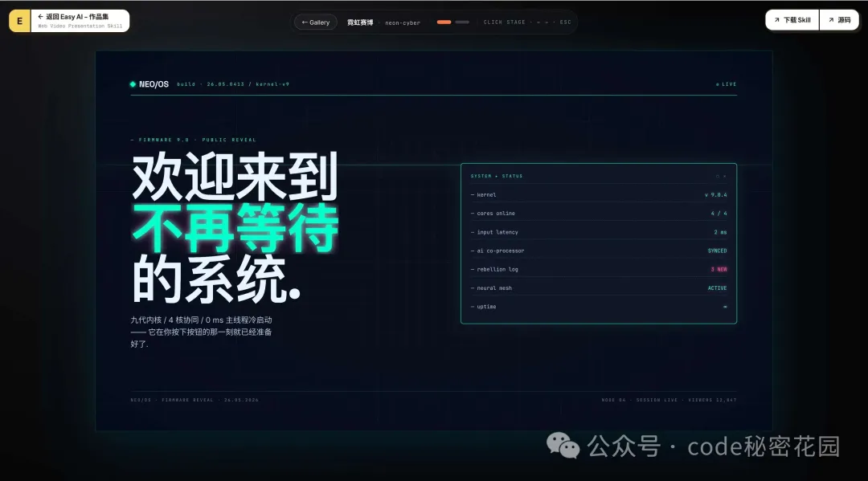Click the ESC hint in top bar
The image size is (868, 481).
click(x=565, y=22)
